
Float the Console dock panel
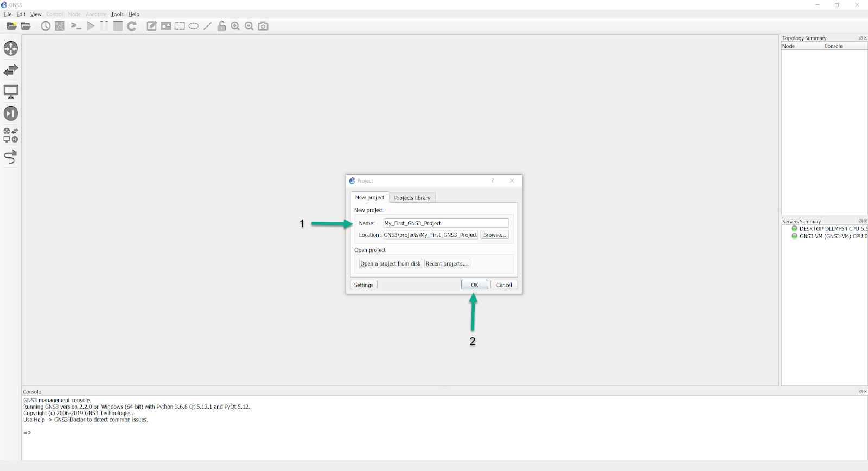860,391
